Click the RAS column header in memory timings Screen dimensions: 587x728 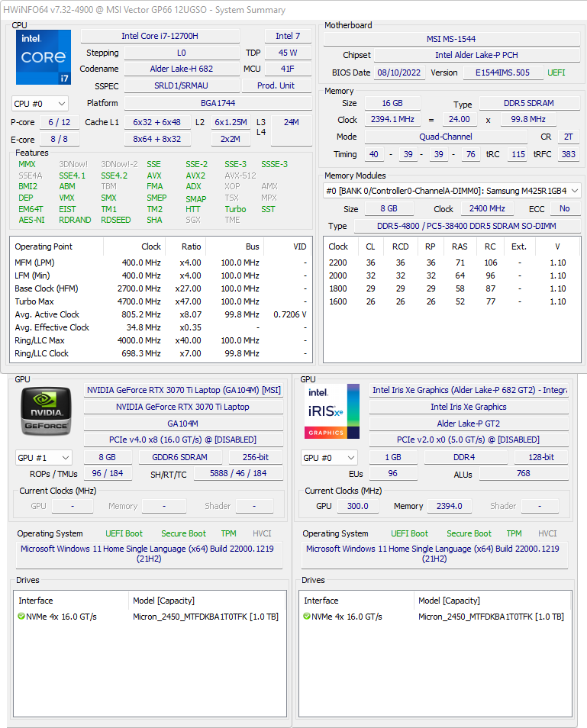[460, 246]
